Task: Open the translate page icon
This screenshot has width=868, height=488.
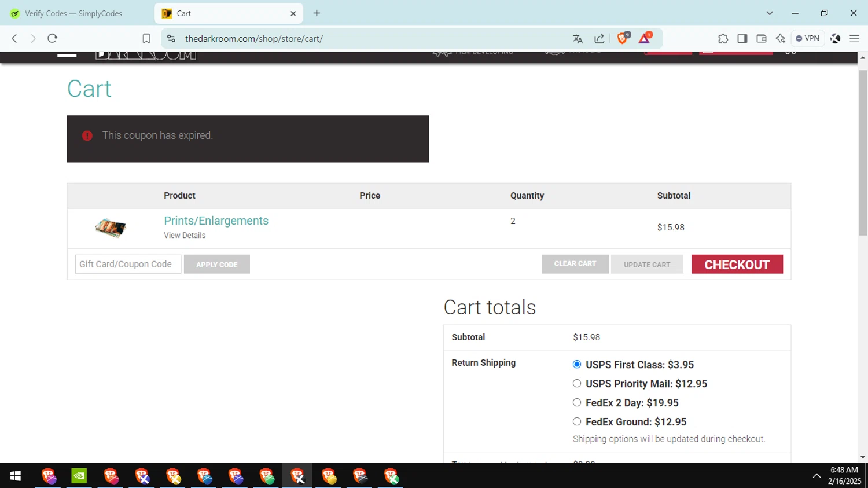Action: click(x=578, y=39)
